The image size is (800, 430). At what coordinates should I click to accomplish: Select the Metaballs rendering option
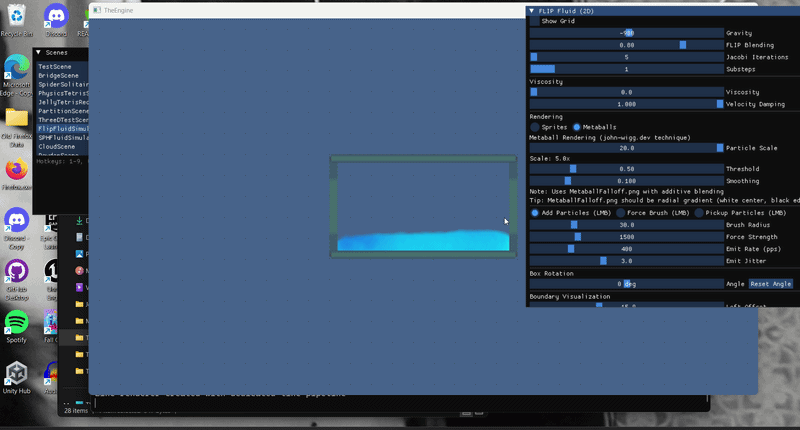577,127
